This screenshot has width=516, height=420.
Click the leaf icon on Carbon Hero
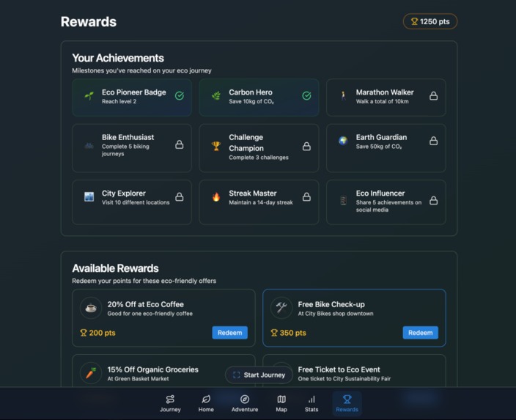216,96
